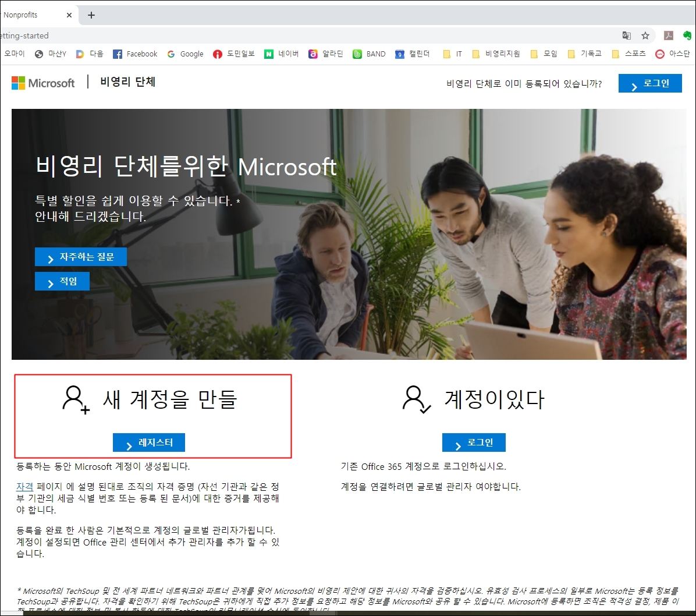Open the 자격 hyperlink
696x616 pixels.
[24, 487]
